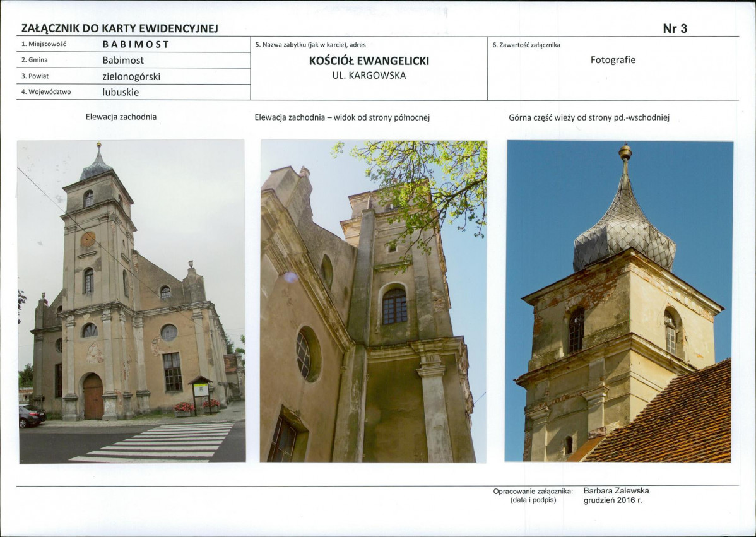Click the BABIMOST locality field
This screenshot has height=537, width=756.
(x=136, y=44)
